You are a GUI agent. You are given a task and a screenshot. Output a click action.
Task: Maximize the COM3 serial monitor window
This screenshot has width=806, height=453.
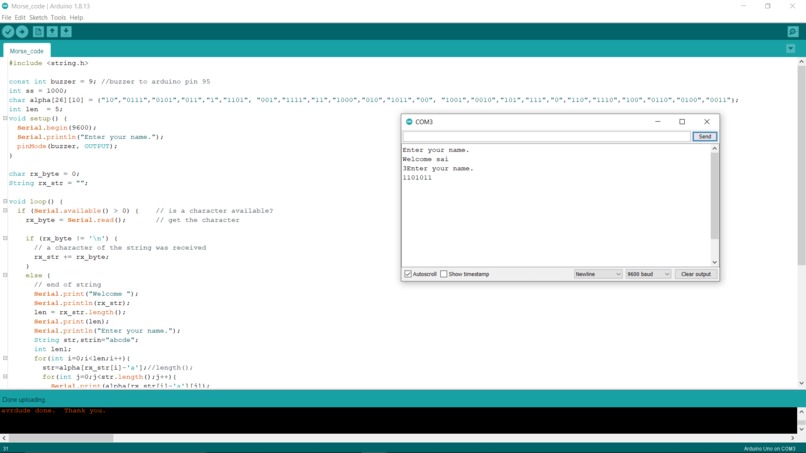[x=682, y=122]
